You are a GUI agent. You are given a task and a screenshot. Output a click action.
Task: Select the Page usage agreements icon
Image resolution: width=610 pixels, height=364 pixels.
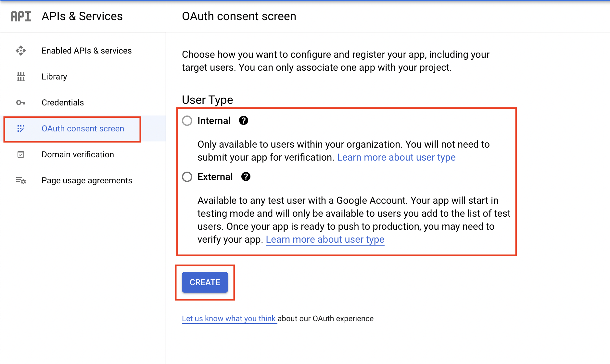pyautogui.click(x=21, y=181)
